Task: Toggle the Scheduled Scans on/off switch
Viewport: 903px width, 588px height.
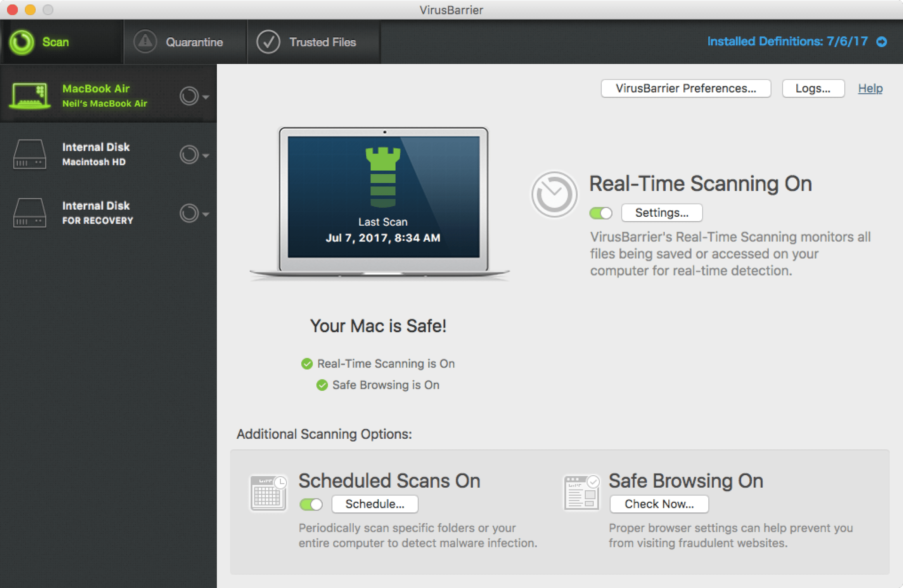Action: 311,504
